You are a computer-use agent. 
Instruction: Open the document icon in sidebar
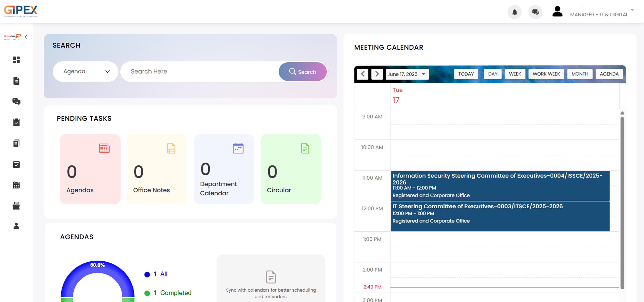[x=16, y=81]
